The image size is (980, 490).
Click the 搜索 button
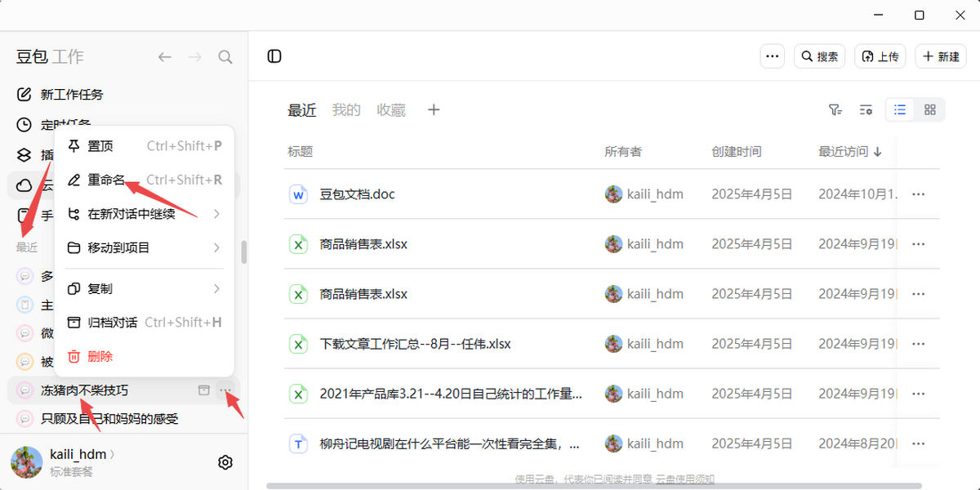819,56
